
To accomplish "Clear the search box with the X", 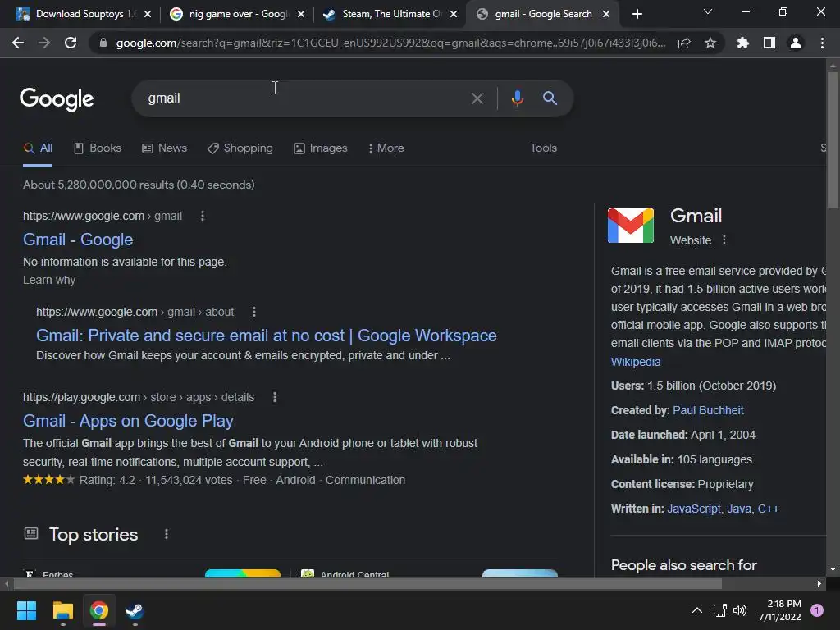I will coord(477,98).
